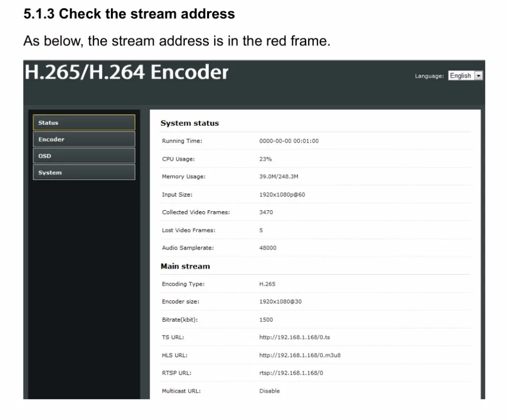Click the Encoding Type value H.265
The image size is (509, 420).
[x=267, y=284]
